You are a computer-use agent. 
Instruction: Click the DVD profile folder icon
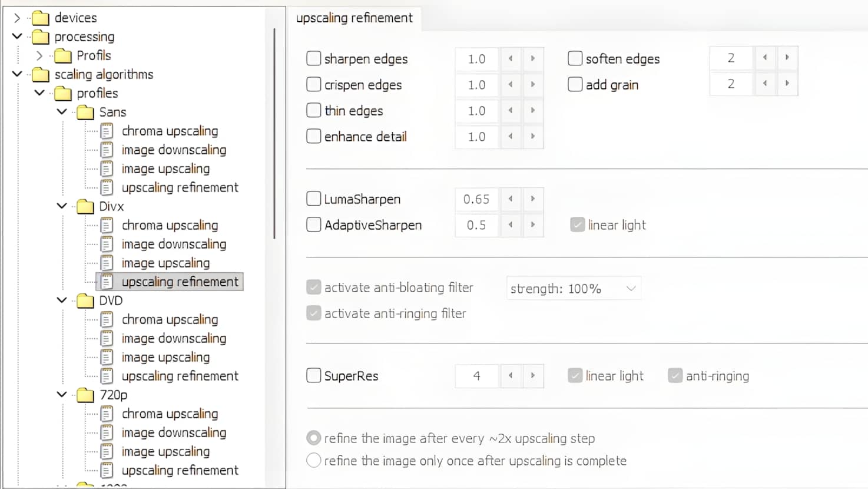pos(85,301)
